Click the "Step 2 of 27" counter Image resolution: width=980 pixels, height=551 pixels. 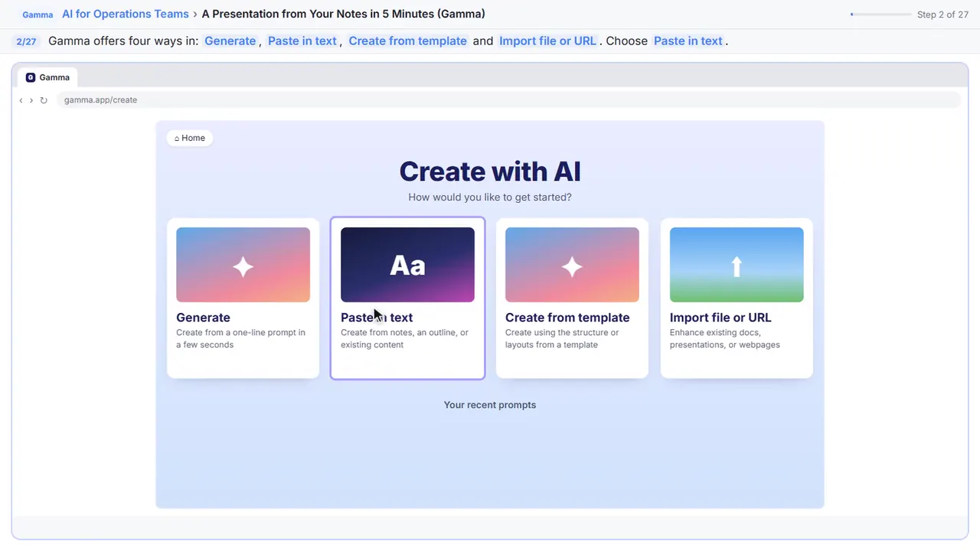(942, 15)
